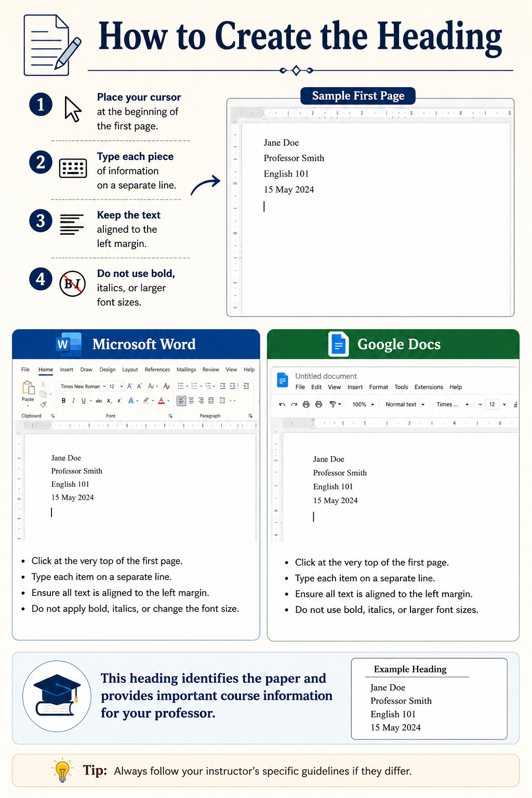Select the Format Painter brush in Word
This screenshot has width=532, height=798.
[43, 404]
